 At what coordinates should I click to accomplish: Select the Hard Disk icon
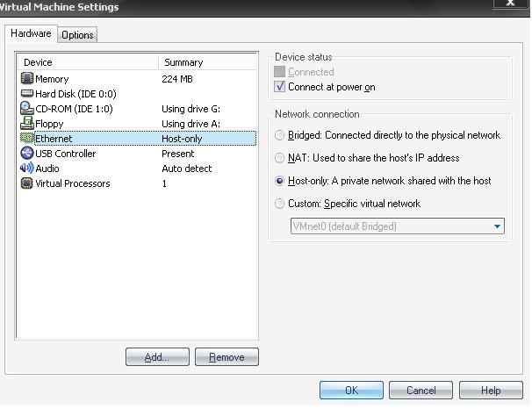(x=26, y=94)
